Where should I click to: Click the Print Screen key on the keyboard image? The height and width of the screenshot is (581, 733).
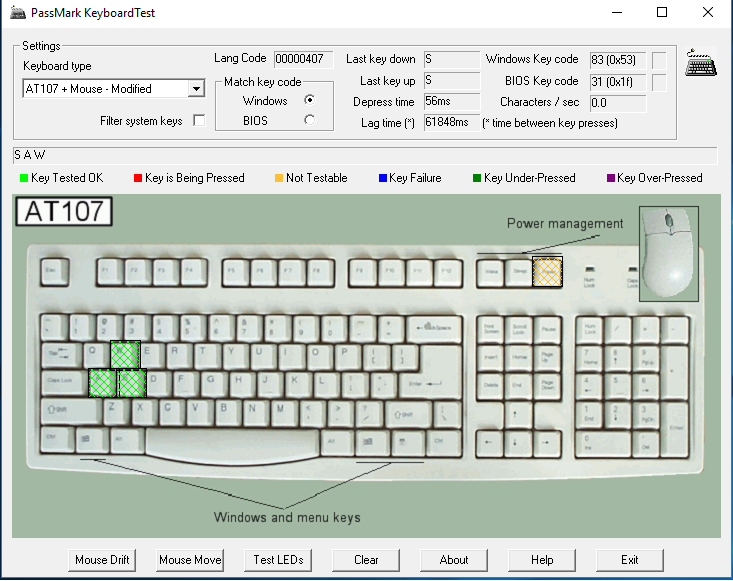[489, 329]
